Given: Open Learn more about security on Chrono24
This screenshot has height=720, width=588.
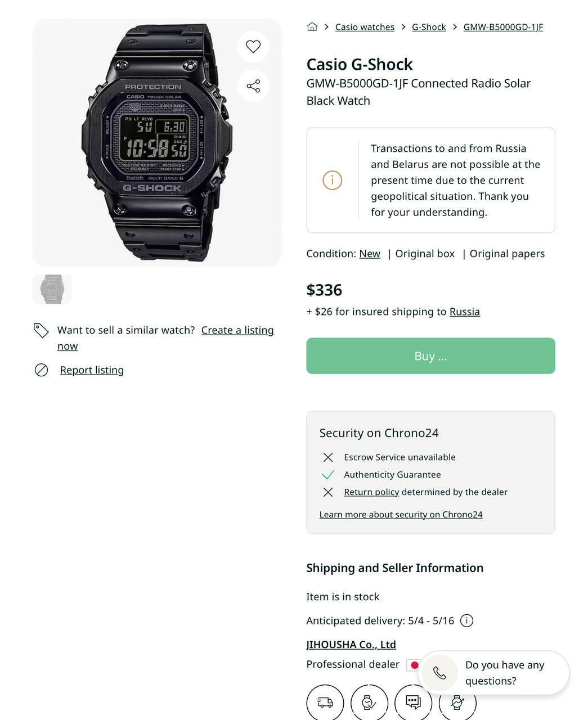Looking at the screenshot, I should pos(401,515).
